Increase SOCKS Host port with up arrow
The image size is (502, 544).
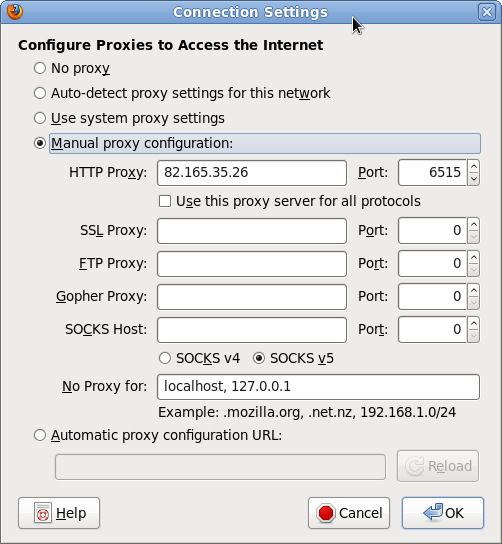point(474,323)
